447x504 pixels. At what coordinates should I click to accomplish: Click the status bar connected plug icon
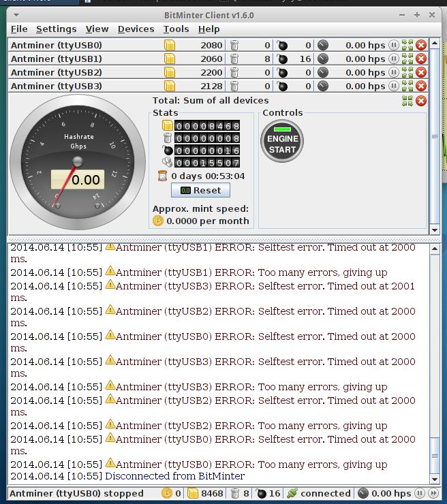[292, 493]
